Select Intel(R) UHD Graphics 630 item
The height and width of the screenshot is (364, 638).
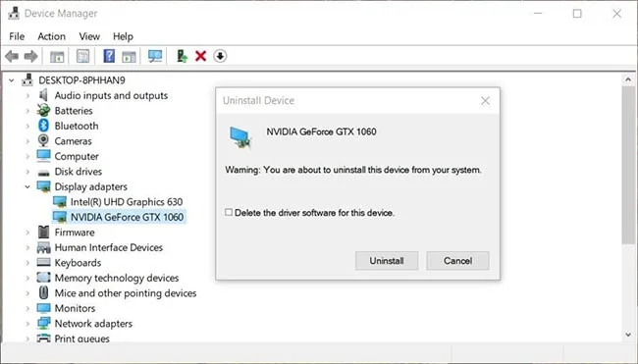tap(127, 202)
